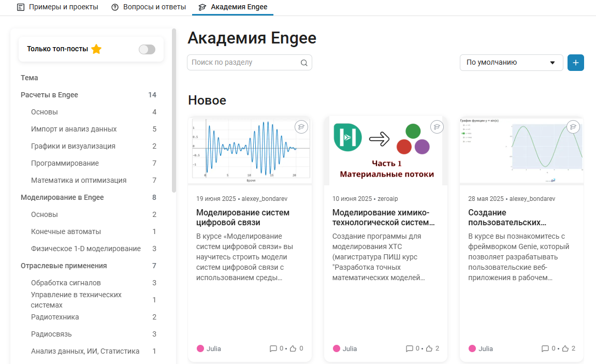
Task: Click course badge icon on химико-технологической card
Action: (x=437, y=127)
